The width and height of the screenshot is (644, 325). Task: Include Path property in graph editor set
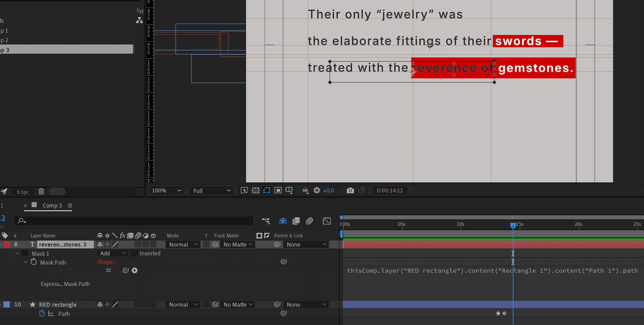pos(51,313)
